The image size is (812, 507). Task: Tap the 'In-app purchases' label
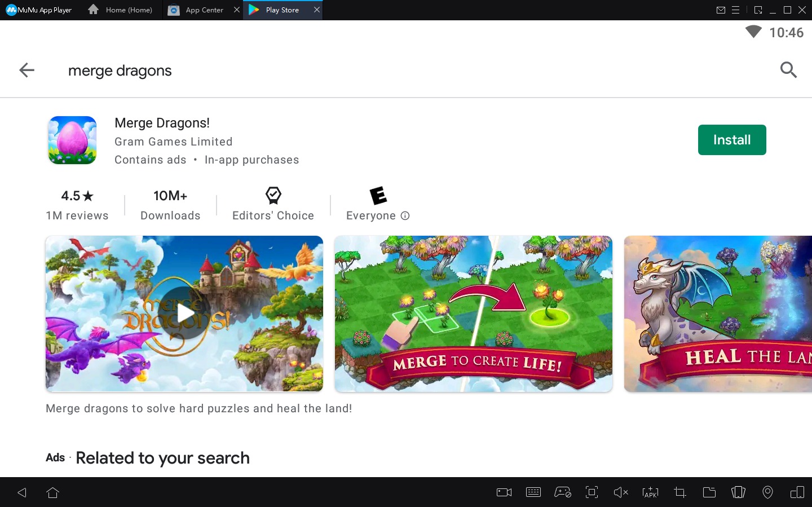(x=252, y=160)
